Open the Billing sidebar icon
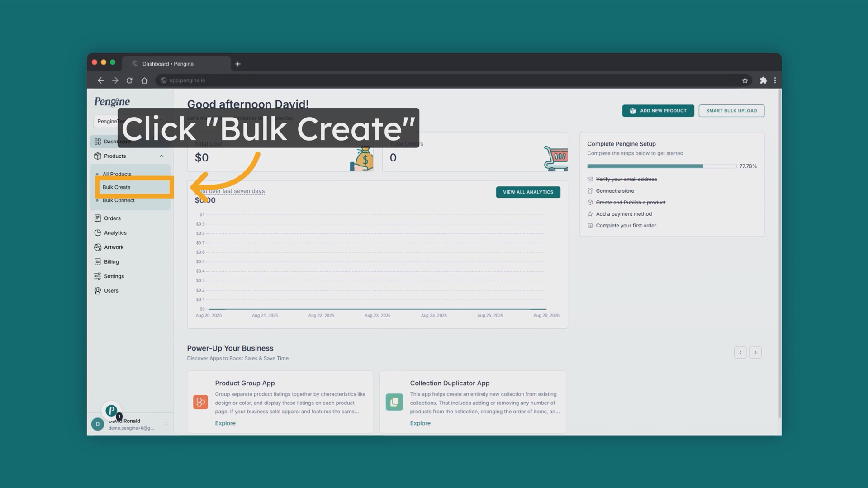Screen dimensions: 868x488 98,262
